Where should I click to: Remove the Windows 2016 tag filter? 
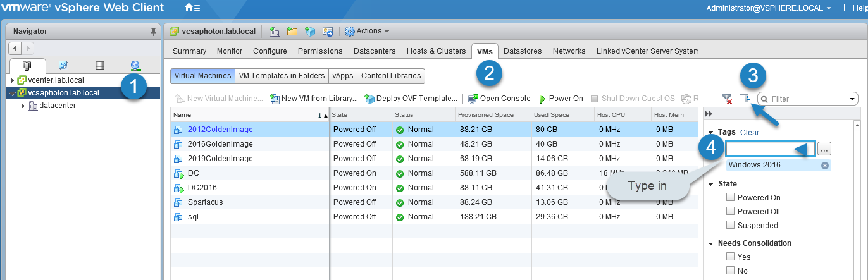pyautogui.click(x=825, y=165)
